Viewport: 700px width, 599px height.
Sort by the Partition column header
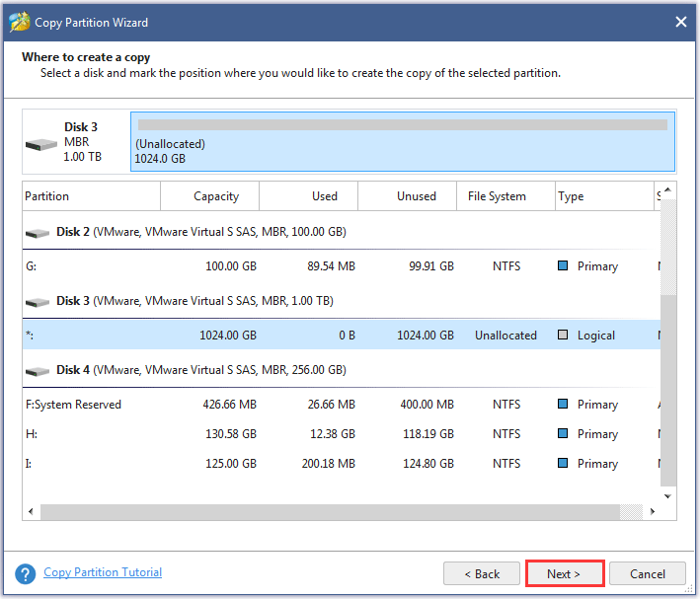tap(91, 196)
